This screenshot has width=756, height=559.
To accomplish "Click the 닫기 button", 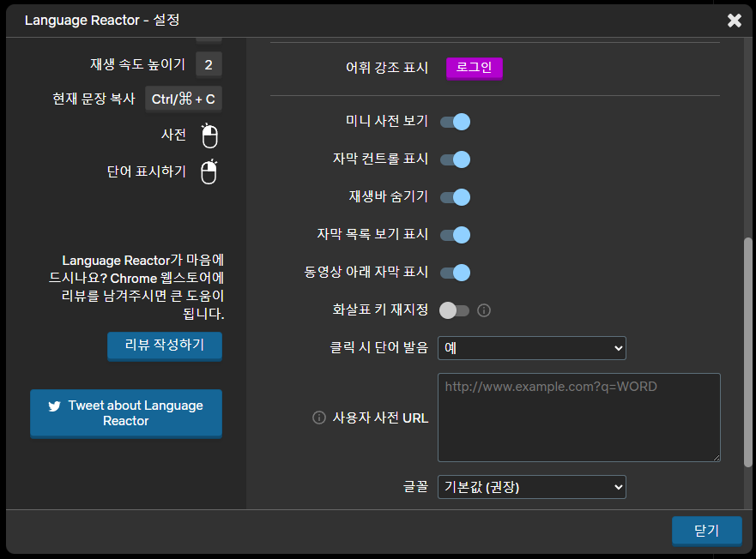I will click(x=707, y=531).
